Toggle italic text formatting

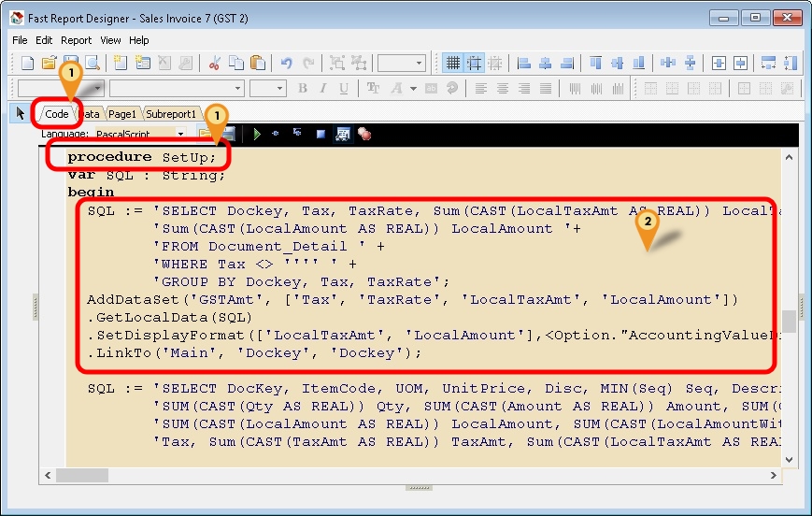coord(323,88)
